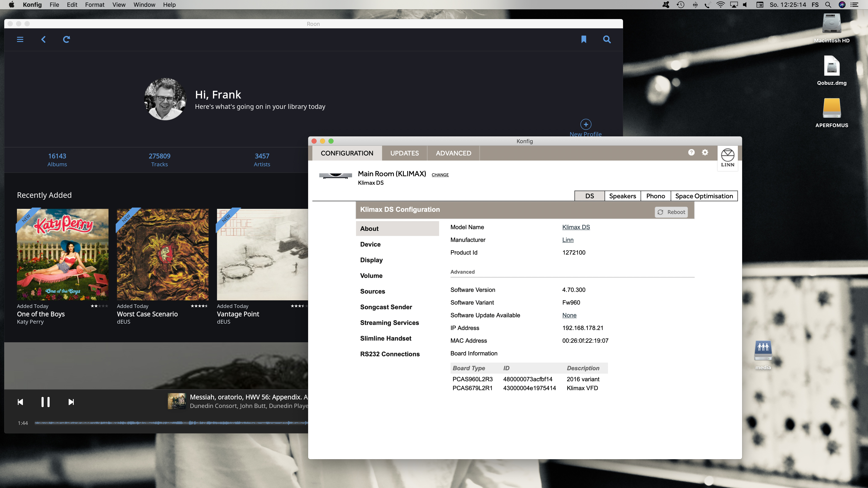Open Konfig settings gear icon
This screenshot has height=488, width=868.
pyautogui.click(x=705, y=152)
